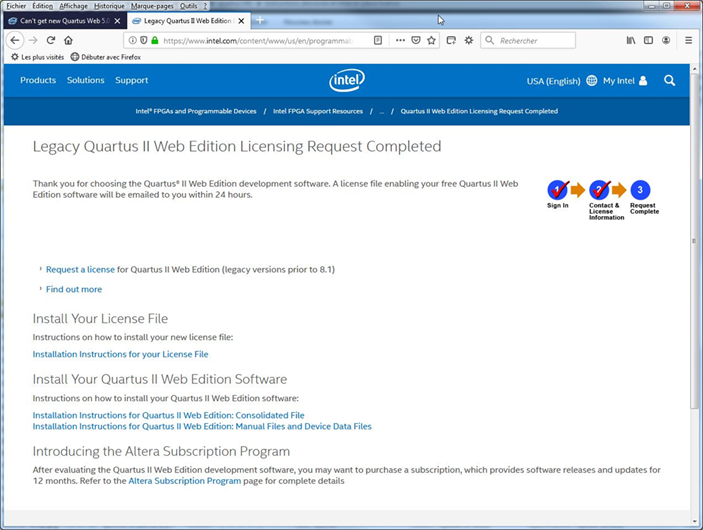Open the Intel site search magnifier
This screenshot has height=530, width=703.
[x=669, y=81]
